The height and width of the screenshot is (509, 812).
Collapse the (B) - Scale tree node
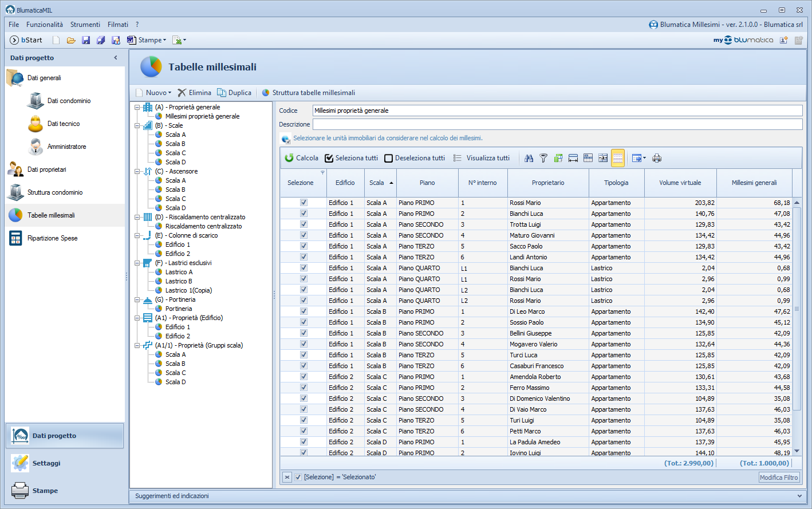pos(137,125)
